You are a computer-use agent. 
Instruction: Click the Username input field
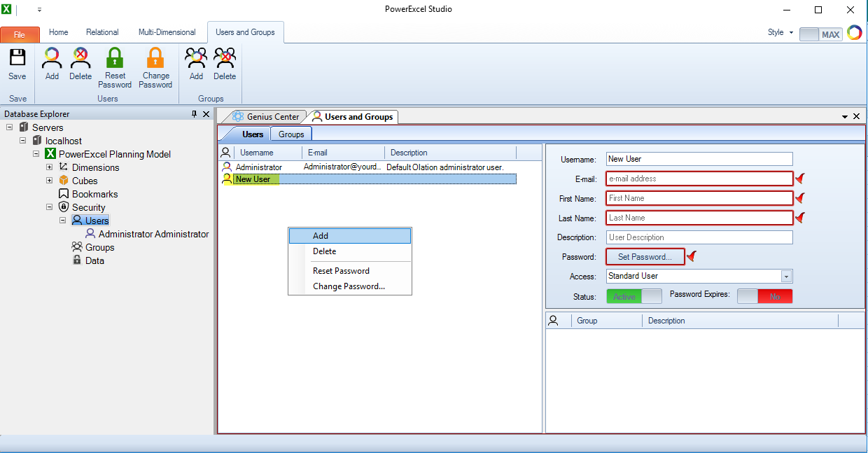(x=699, y=159)
